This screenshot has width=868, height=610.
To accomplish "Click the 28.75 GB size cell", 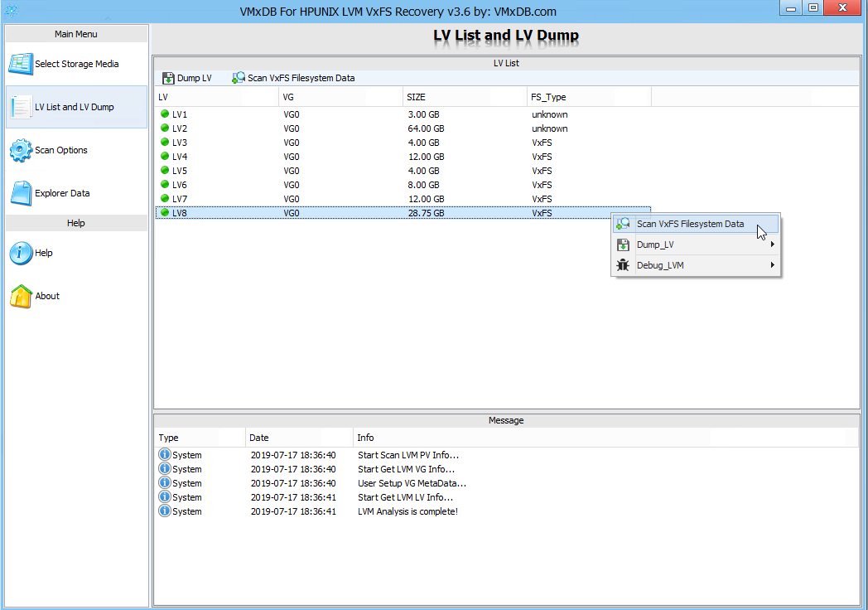I will click(x=427, y=213).
